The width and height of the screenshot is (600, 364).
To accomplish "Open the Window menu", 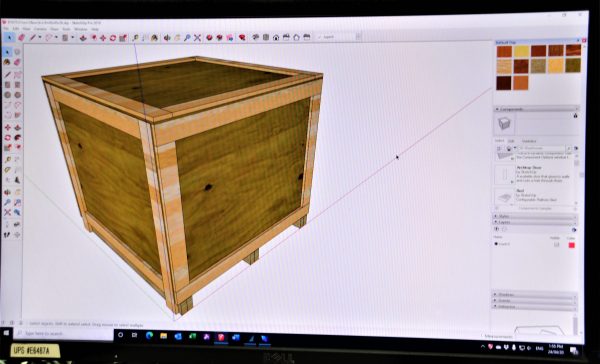I will click(81, 29).
